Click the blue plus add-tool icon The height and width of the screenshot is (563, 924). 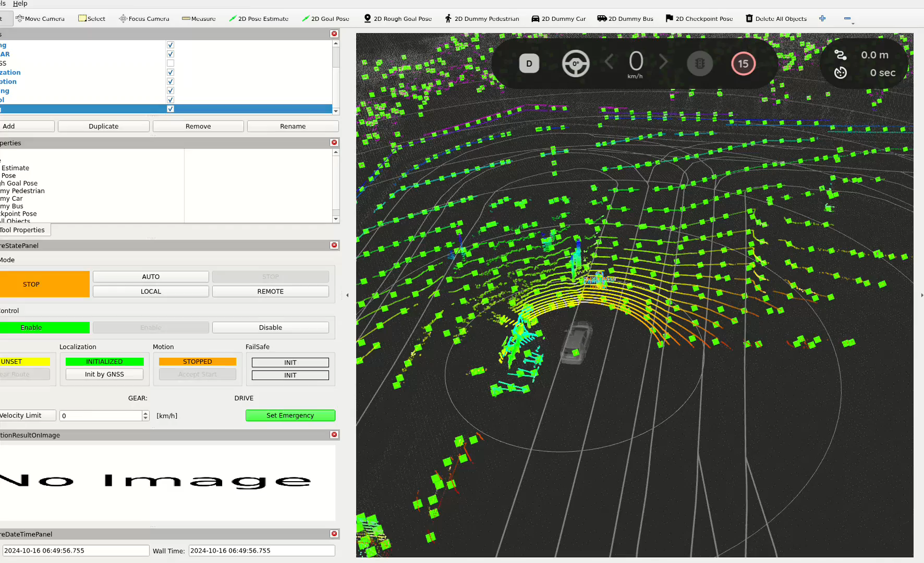[822, 19]
